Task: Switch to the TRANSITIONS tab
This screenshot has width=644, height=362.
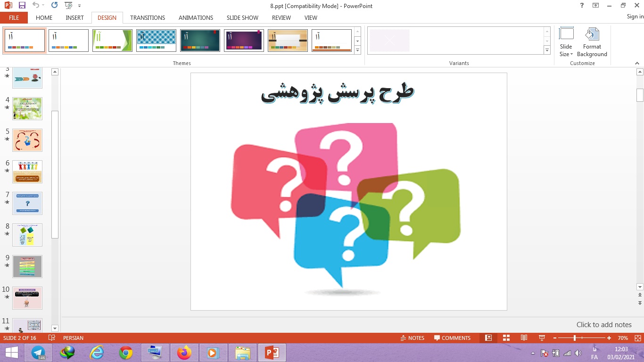Action: tap(147, 17)
